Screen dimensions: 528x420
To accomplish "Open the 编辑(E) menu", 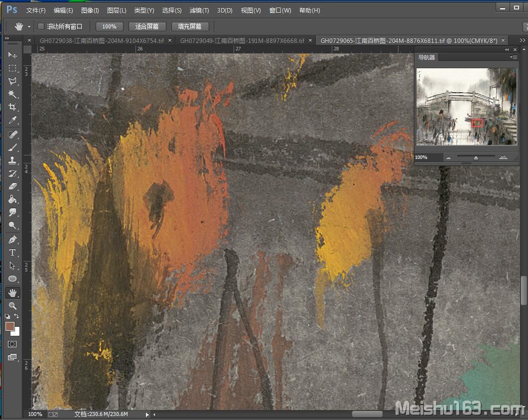I will (x=63, y=10).
